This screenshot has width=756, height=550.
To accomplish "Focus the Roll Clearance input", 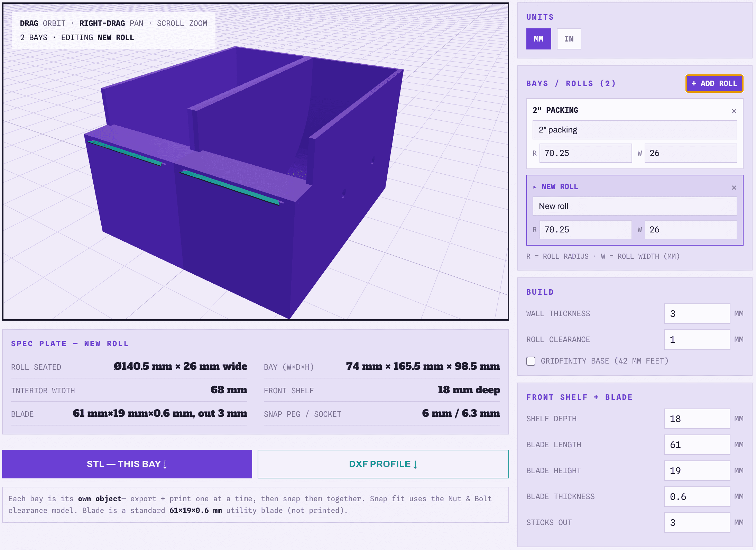I will pos(697,340).
